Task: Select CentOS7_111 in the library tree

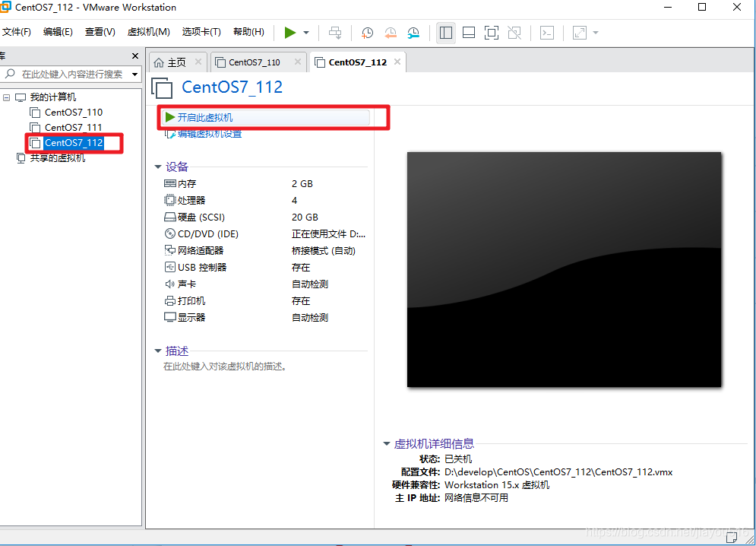Action: pos(73,128)
